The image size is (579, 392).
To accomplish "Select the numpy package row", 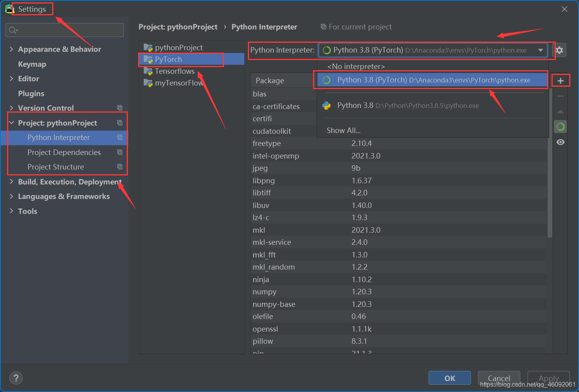I will click(x=399, y=292).
